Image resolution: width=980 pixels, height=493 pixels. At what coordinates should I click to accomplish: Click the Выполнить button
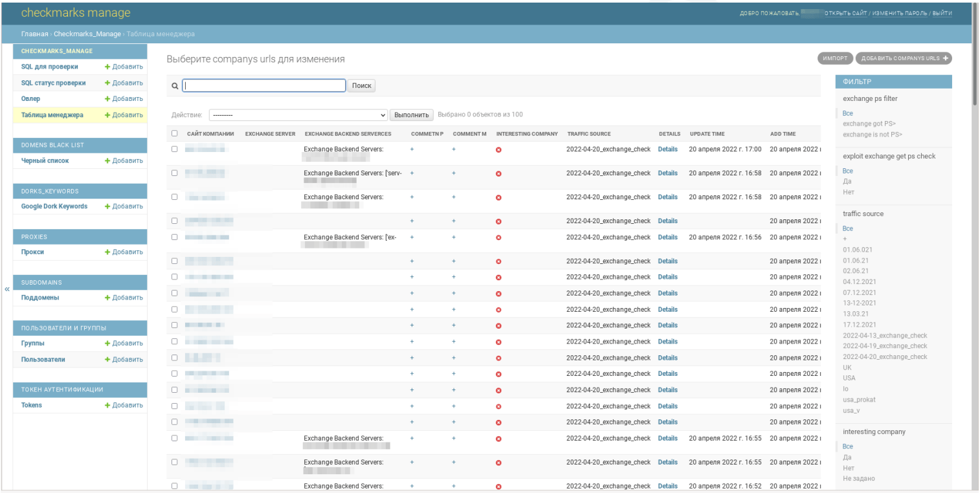[x=412, y=115]
